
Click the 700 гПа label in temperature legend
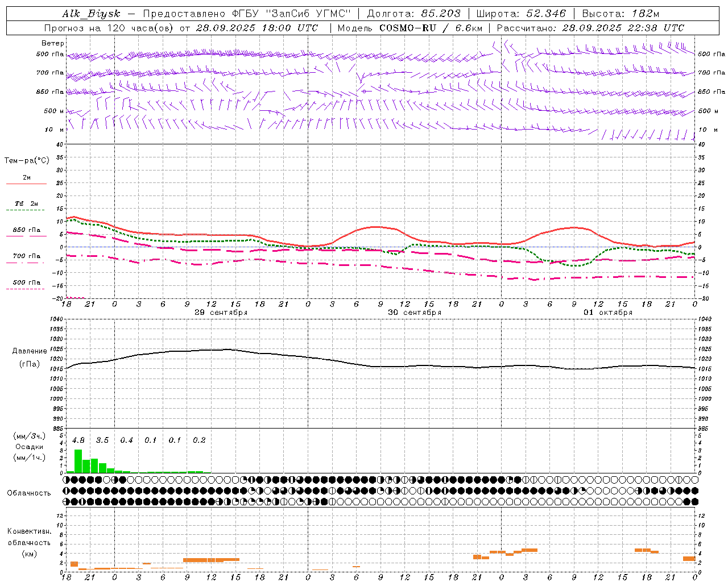pos(27,256)
